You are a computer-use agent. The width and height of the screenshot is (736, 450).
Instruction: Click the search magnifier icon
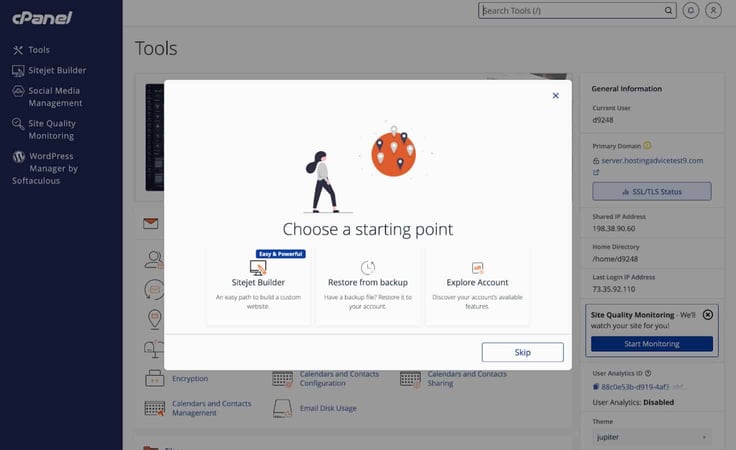pyautogui.click(x=668, y=10)
